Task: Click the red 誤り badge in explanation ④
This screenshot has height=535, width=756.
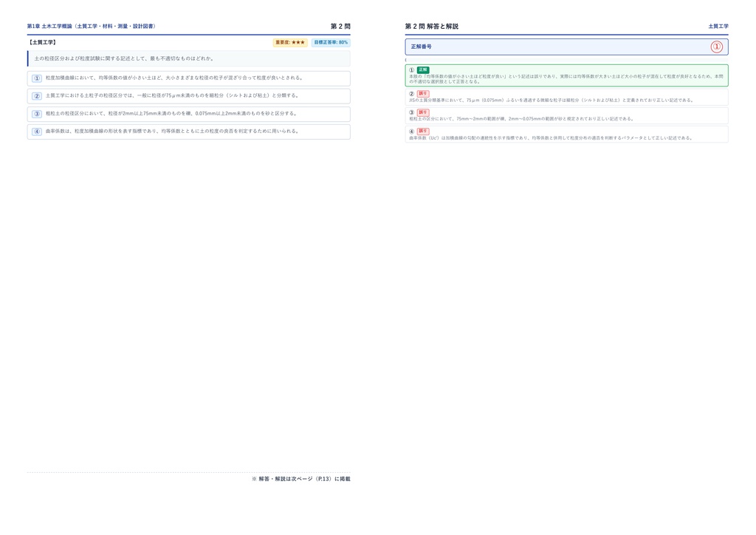Action: (423, 132)
